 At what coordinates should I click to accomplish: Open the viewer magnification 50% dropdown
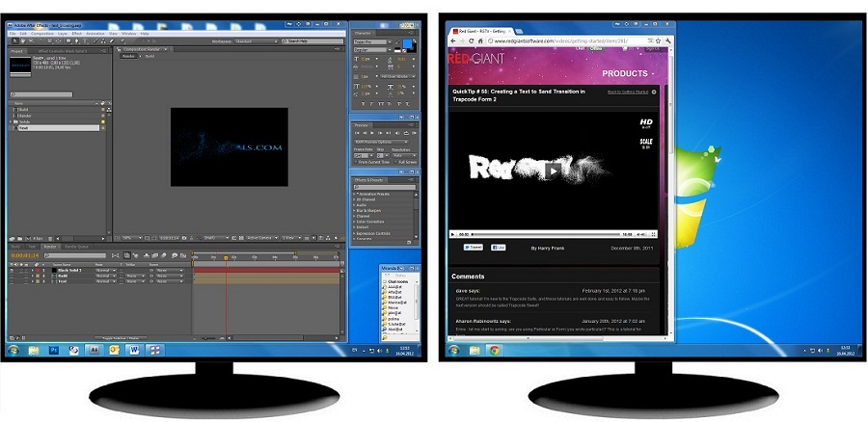pos(131,238)
